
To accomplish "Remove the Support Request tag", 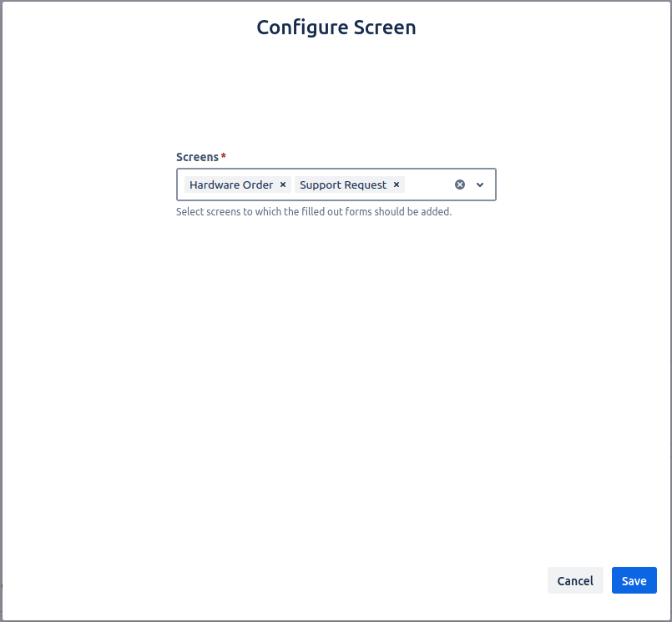I will [x=397, y=185].
